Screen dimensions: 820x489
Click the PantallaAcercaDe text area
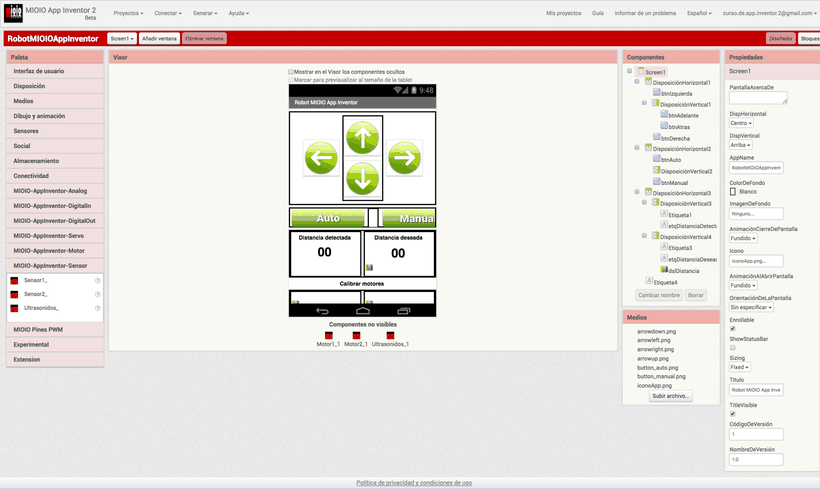(x=758, y=98)
